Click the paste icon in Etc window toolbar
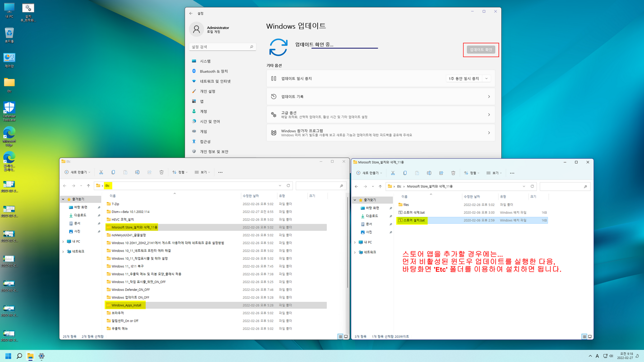The width and height of the screenshot is (644, 362). [x=125, y=172]
